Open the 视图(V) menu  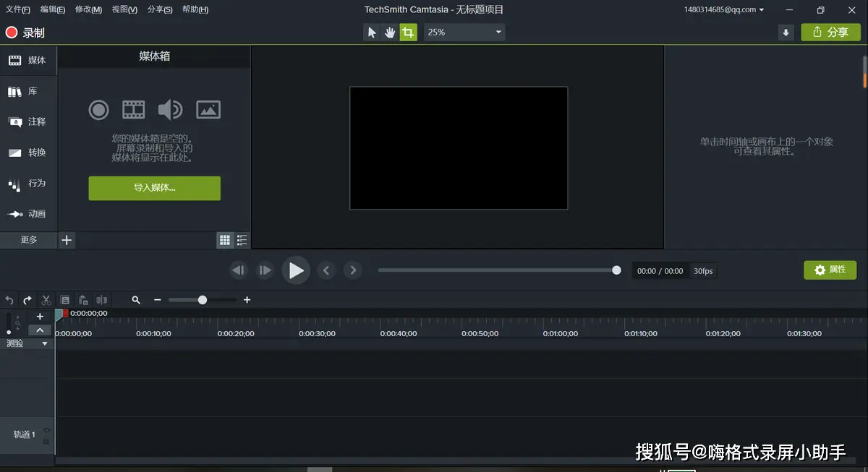[x=124, y=9]
